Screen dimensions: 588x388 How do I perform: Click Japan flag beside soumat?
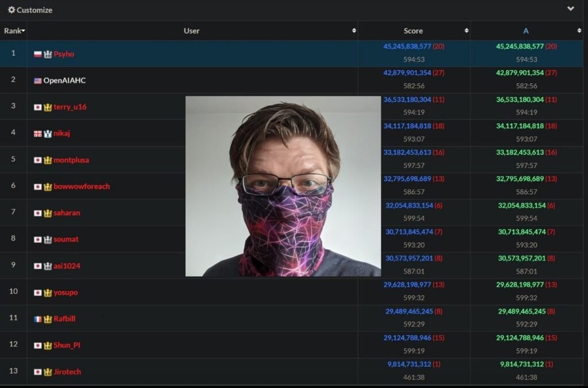37,239
